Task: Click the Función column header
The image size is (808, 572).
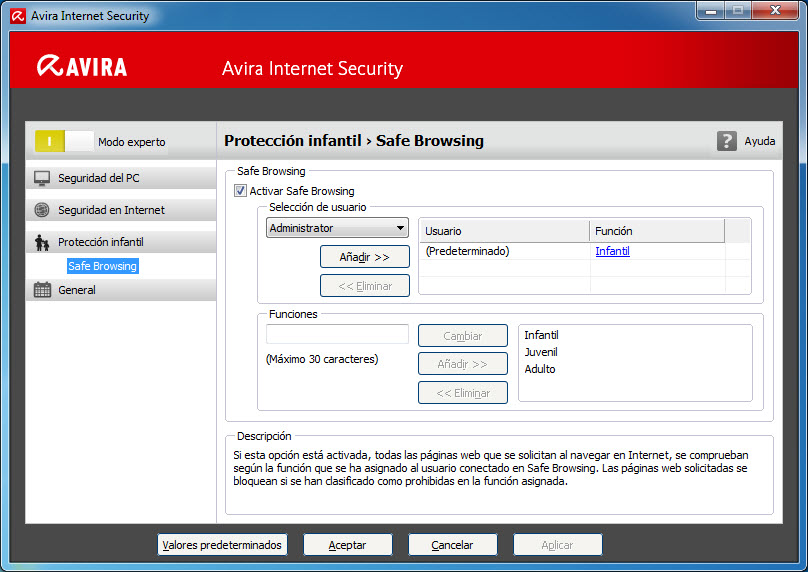Action: tap(657, 231)
